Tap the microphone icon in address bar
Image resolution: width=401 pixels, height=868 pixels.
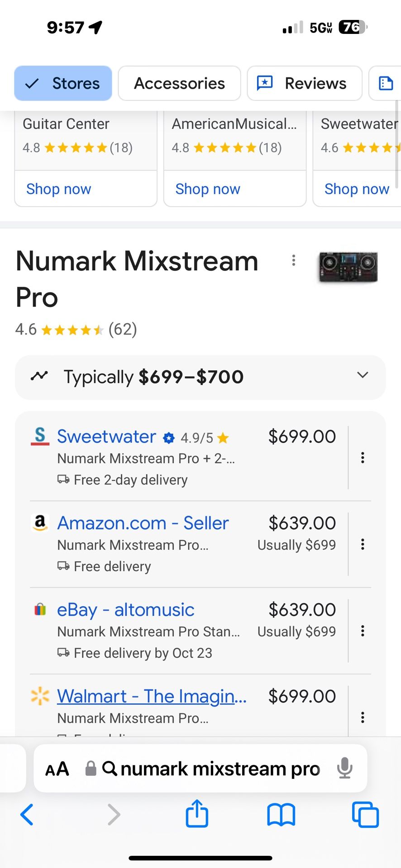(x=344, y=768)
